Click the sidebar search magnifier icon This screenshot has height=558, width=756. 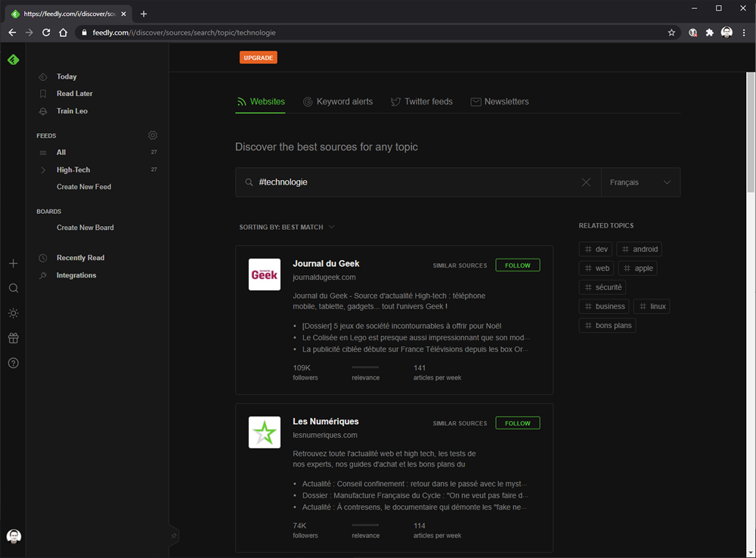tap(14, 288)
